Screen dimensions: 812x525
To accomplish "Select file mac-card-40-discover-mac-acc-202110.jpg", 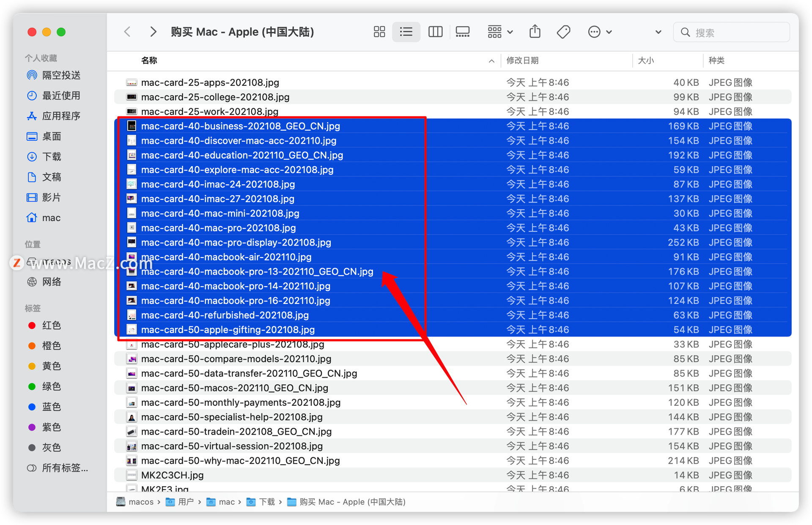I will [x=453, y=140].
